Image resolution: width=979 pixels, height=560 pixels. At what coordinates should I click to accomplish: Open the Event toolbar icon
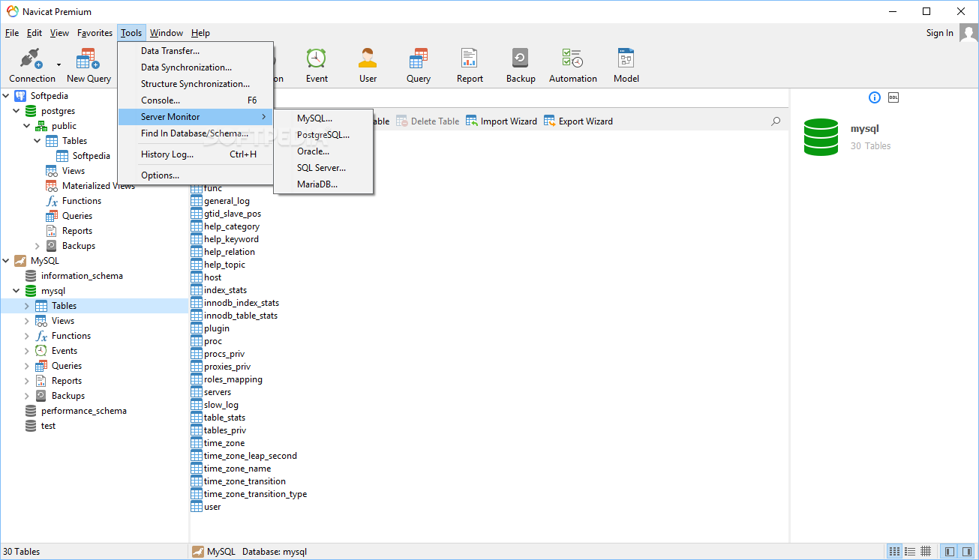pyautogui.click(x=317, y=65)
